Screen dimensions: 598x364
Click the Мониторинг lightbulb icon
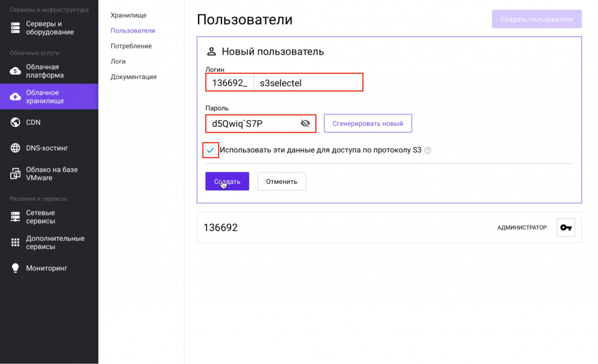[x=15, y=268]
